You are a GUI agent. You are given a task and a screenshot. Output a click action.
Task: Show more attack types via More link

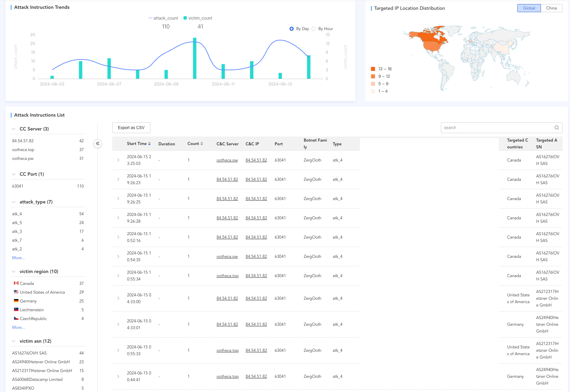(x=18, y=258)
